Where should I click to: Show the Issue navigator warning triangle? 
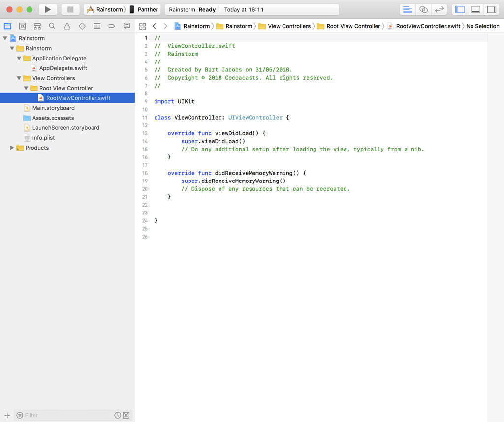tap(66, 26)
